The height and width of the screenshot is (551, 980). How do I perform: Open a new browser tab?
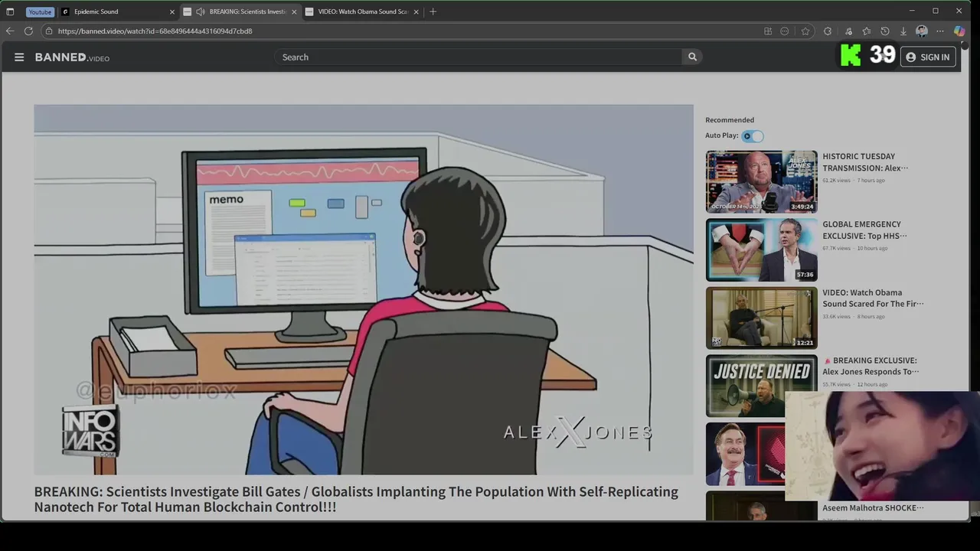(x=433, y=11)
